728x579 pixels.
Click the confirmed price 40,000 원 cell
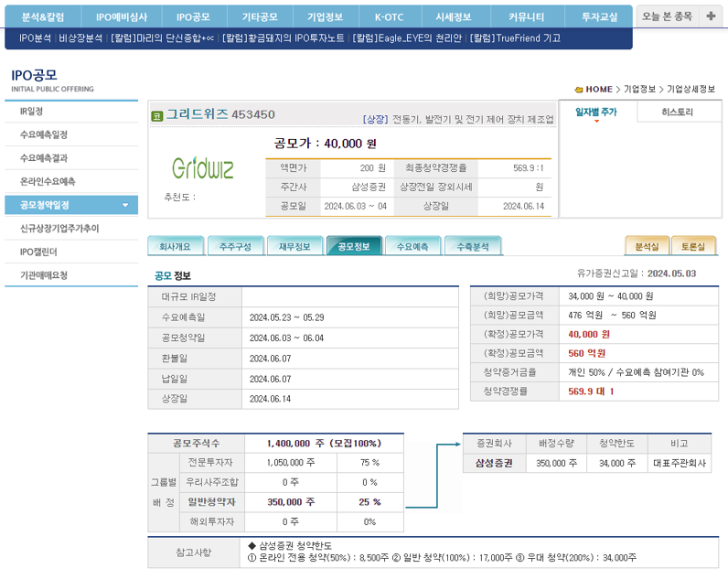[638, 334]
